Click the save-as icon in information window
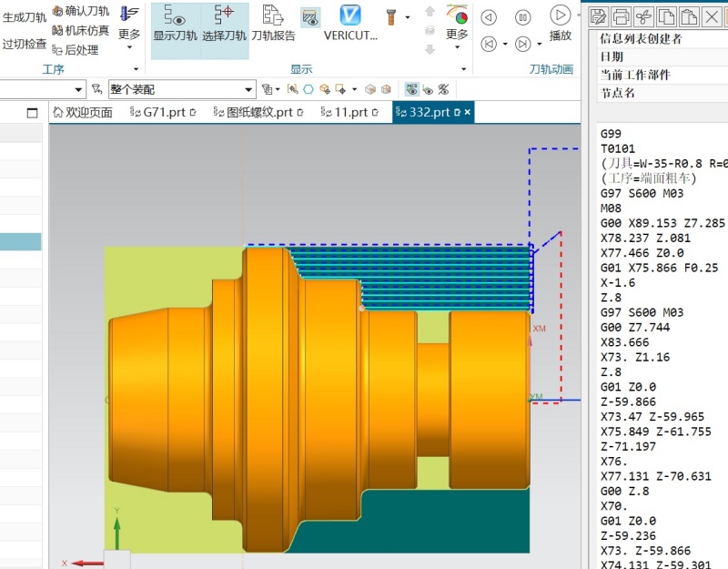This screenshot has height=569, width=728. click(598, 16)
